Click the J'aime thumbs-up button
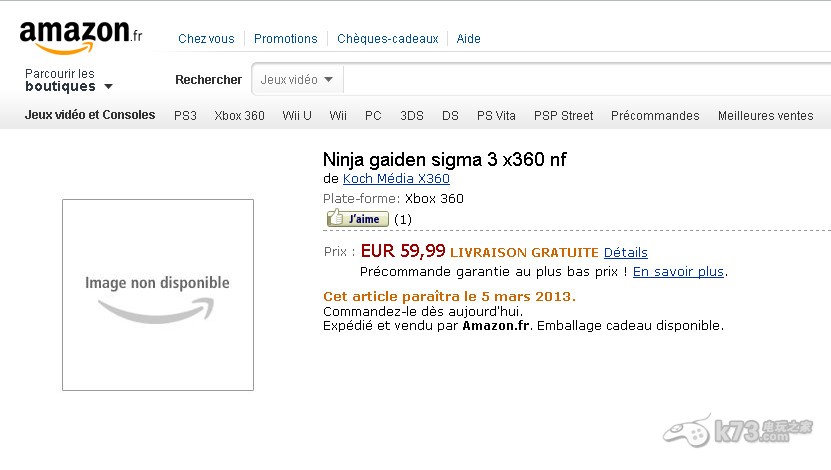This screenshot has height=470, width=831. click(x=357, y=219)
